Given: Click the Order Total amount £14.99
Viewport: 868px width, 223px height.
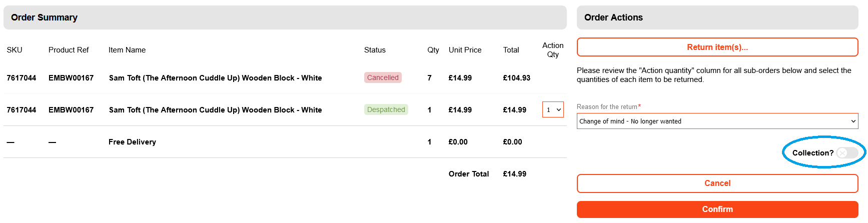Looking at the screenshot, I should [x=514, y=174].
